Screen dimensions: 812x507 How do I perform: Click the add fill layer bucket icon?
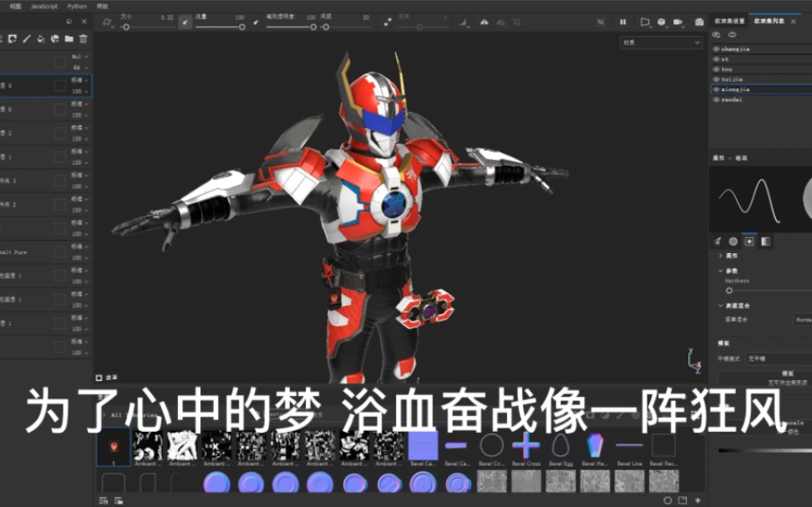point(40,38)
